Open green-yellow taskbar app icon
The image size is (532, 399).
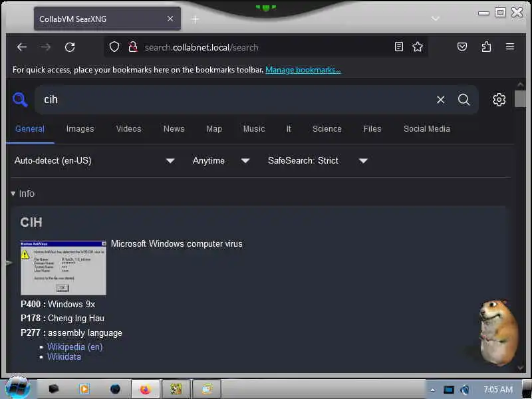click(176, 389)
